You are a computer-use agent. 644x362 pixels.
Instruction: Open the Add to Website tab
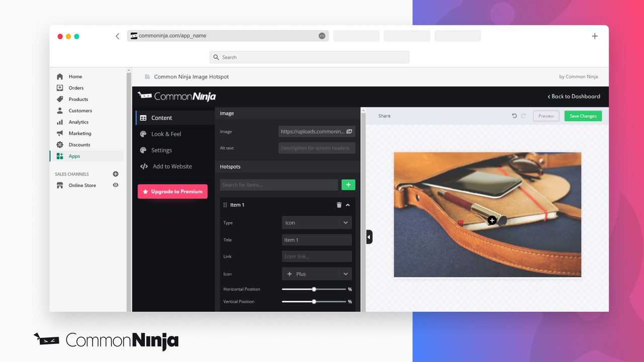tap(175, 166)
